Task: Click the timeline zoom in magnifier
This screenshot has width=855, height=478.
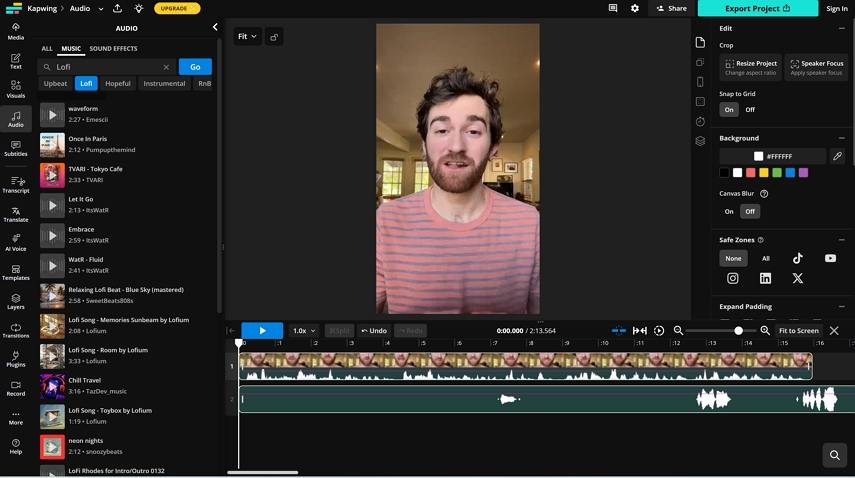Action: (764, 330)
